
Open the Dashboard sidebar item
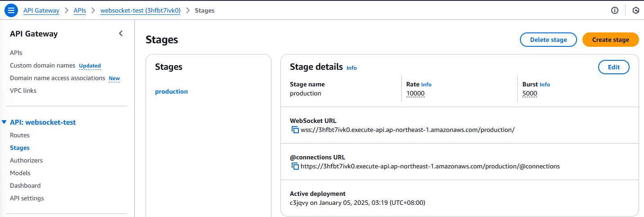pyautogui.click(x=25, y=185)
